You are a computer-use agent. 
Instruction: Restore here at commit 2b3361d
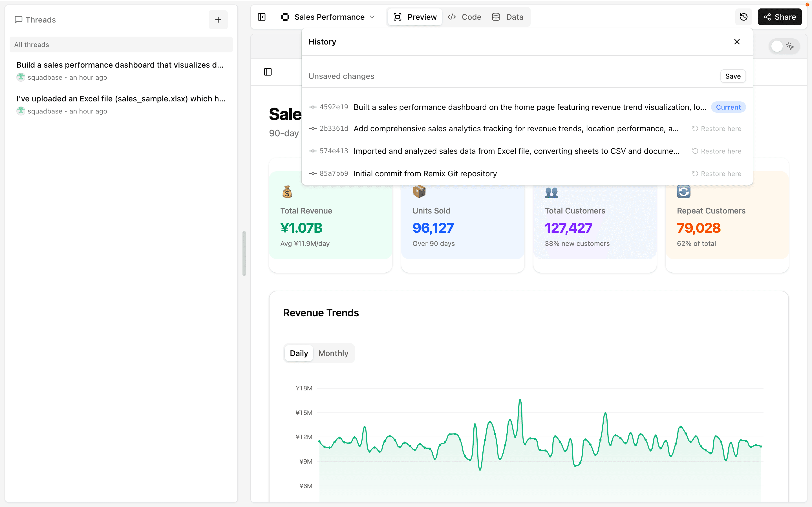click(716, 129)
